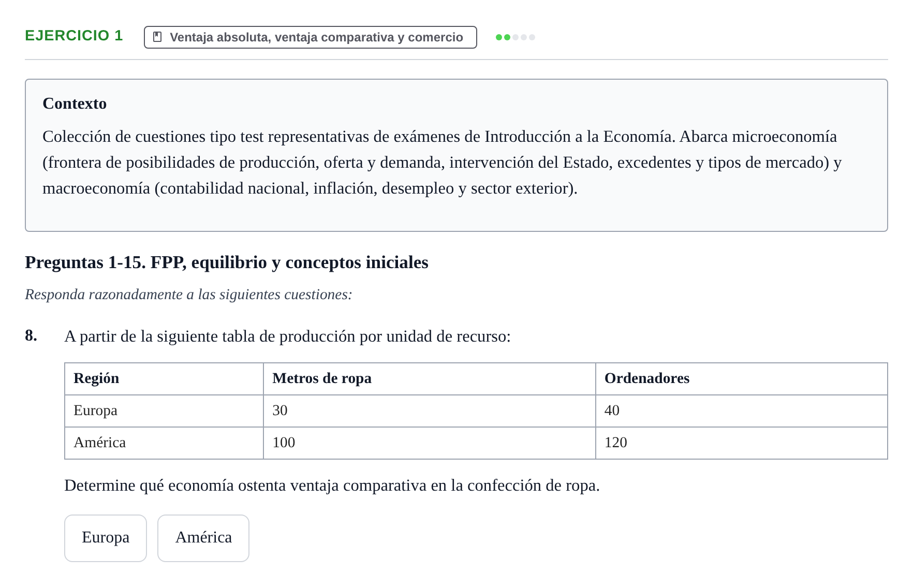Image resolution: width=913 pixels, height=588 pixels.
Task: Click the Responda razonadamente instruction text
Action: tap(188, 295)
